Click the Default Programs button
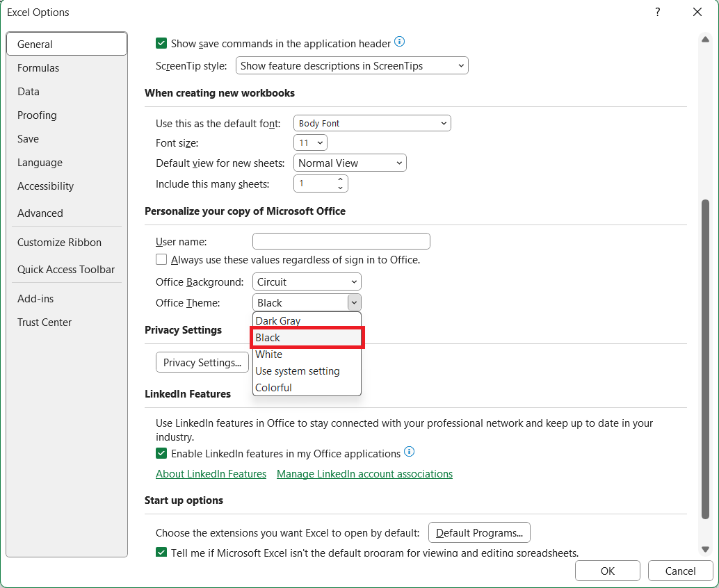 point(479,532)
